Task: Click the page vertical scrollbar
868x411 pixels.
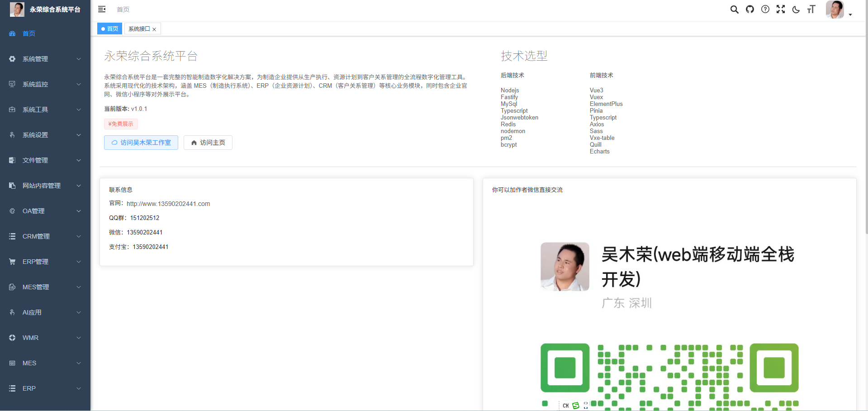Action: click(x=866, y=118)
